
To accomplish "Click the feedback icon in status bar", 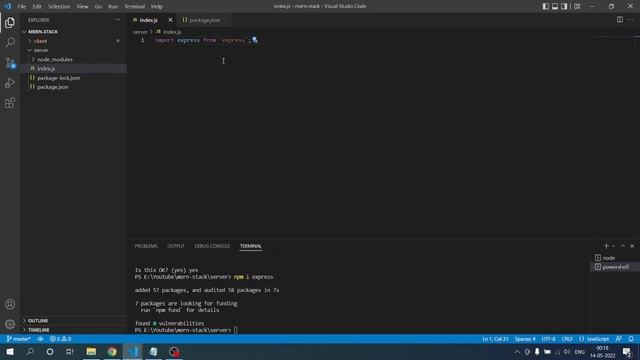I will [619, 339].
